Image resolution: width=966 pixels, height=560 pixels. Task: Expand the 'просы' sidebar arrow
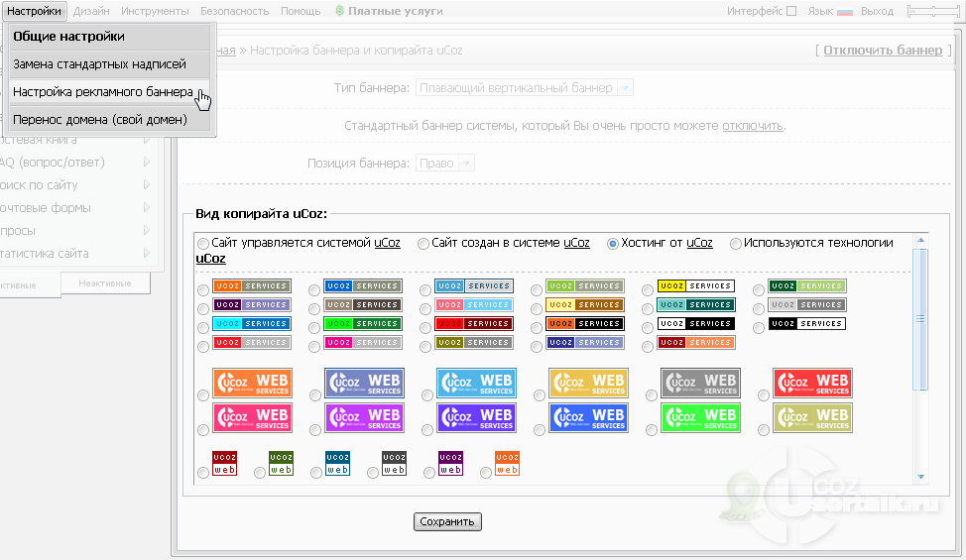[147, 230]
